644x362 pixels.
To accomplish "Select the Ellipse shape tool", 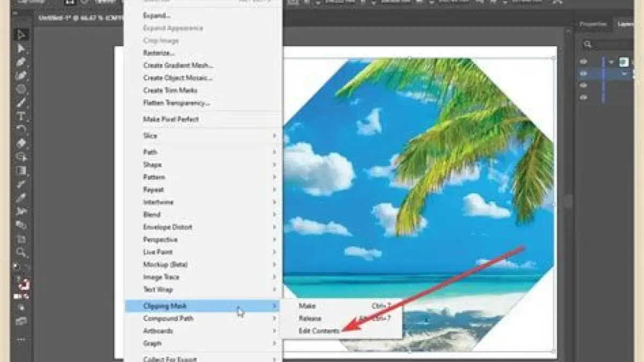I will 21,89.
